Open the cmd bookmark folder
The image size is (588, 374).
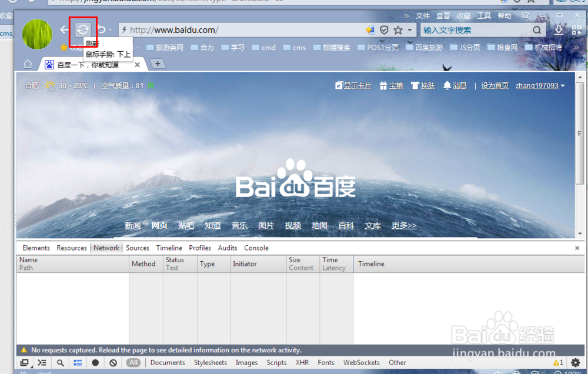click(263, 47)
